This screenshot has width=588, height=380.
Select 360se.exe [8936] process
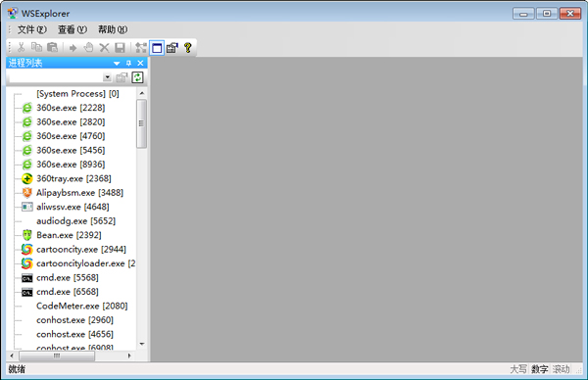point(71,165)
